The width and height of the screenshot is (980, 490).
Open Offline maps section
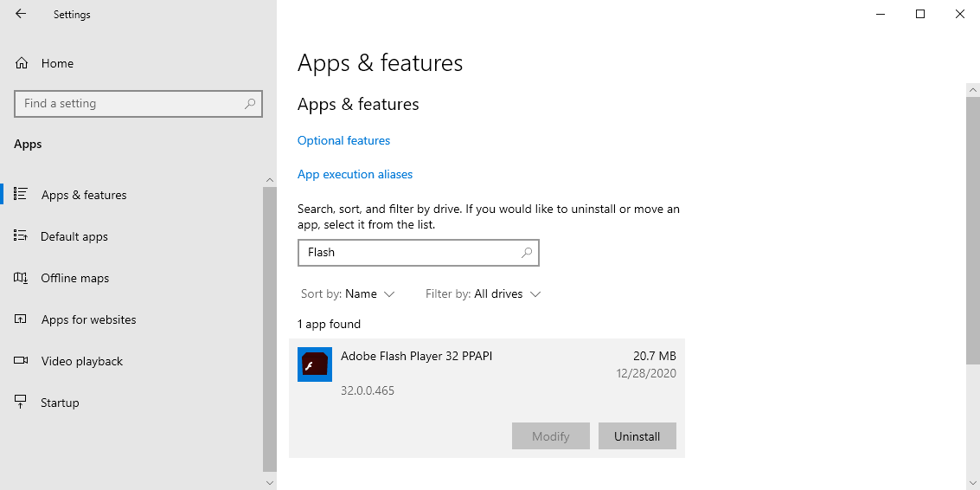[75, 278]
